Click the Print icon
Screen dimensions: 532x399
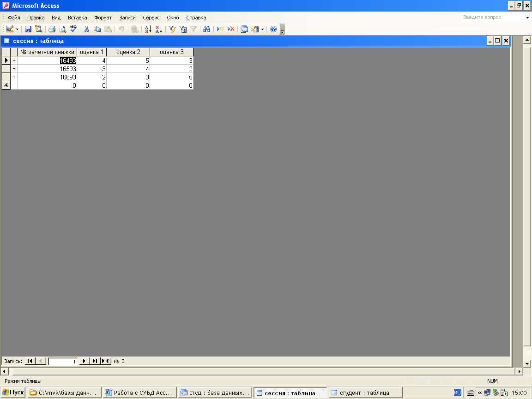click(52, 29)
